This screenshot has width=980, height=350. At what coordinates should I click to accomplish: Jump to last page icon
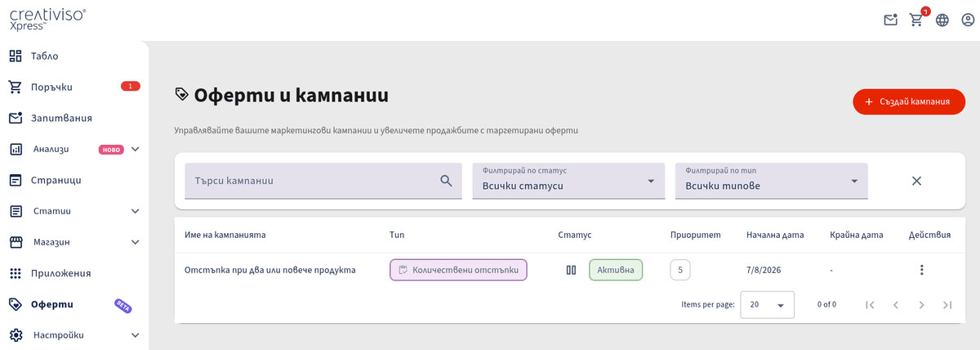pyautogui.click(x=947, y=304)
